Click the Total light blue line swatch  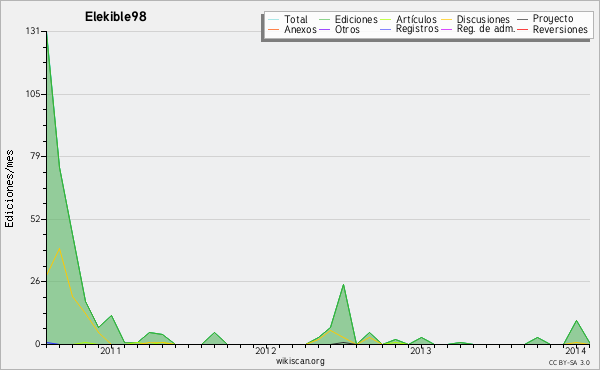(x=274, y=20)
